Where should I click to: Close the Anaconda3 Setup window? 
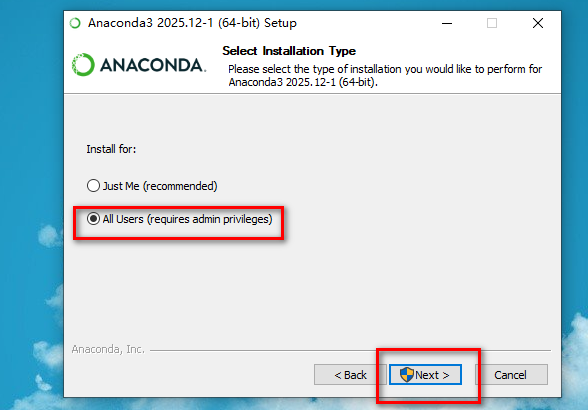click(x=538, y=23)
